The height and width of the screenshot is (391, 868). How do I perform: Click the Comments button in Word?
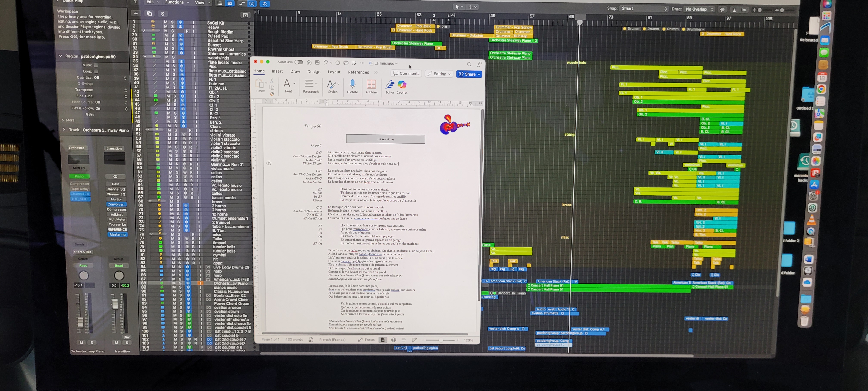pyautogui.click(x=406, y=73)
